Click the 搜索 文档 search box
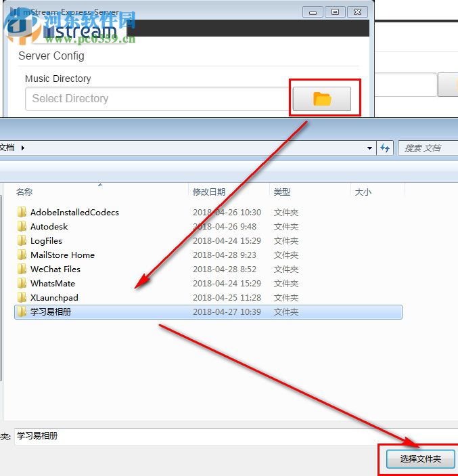Screen dimensions: 458x476 (x=428, y=148)
